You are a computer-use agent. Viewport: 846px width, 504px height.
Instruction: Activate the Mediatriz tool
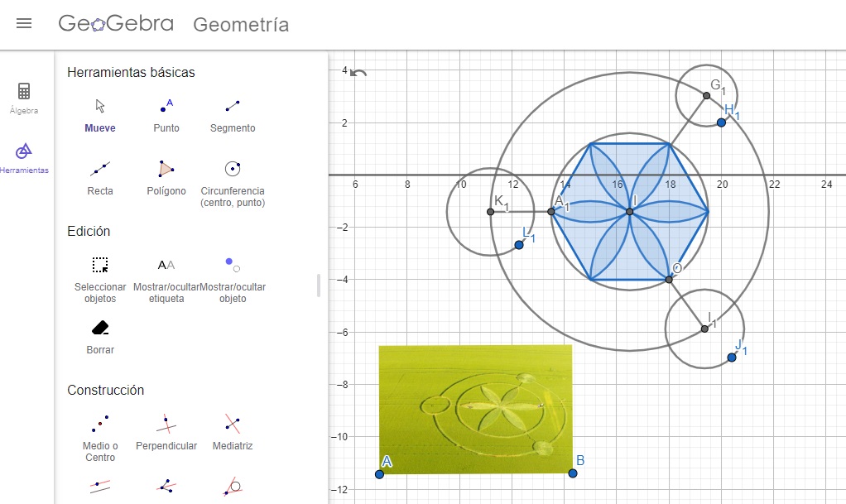[233, 433]
